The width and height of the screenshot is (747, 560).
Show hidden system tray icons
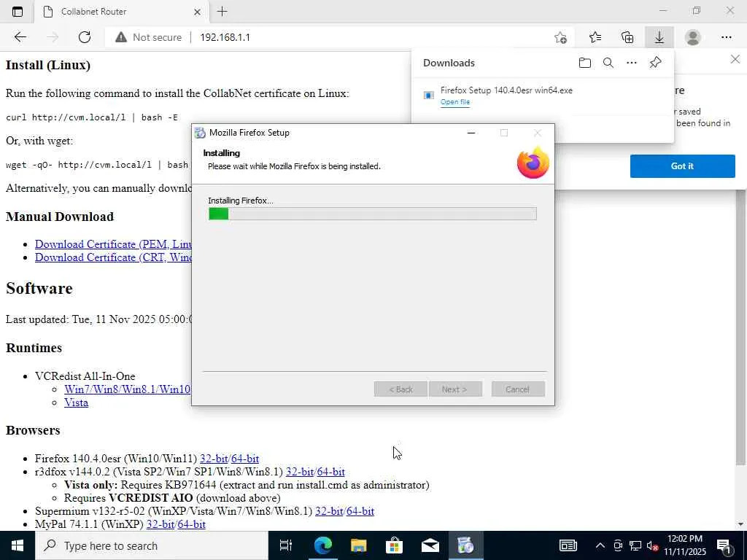(x=600, y=545)
